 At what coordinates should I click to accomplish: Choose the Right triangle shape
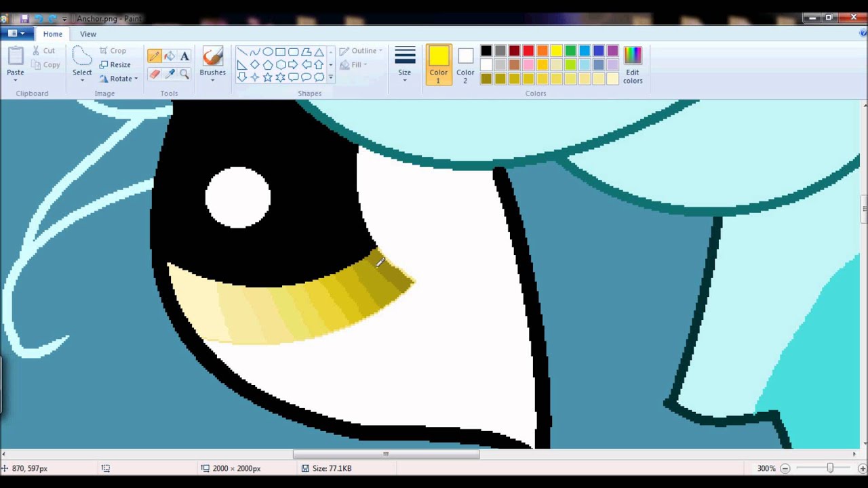(242, 64)
